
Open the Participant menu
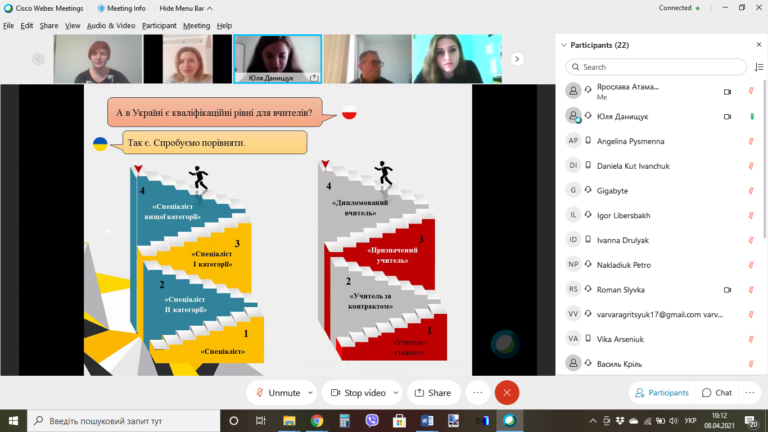point(159,25)
